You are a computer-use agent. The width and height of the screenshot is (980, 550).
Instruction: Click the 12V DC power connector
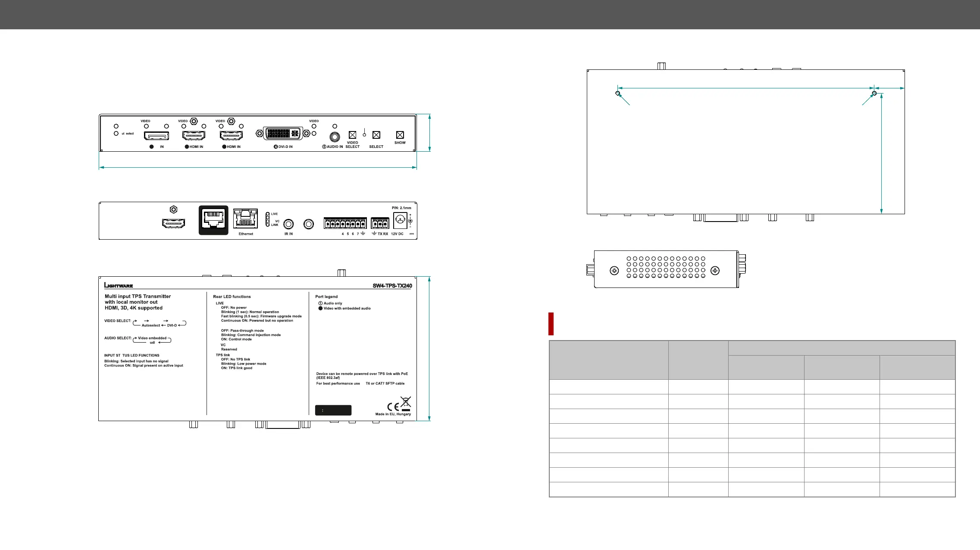400,221
